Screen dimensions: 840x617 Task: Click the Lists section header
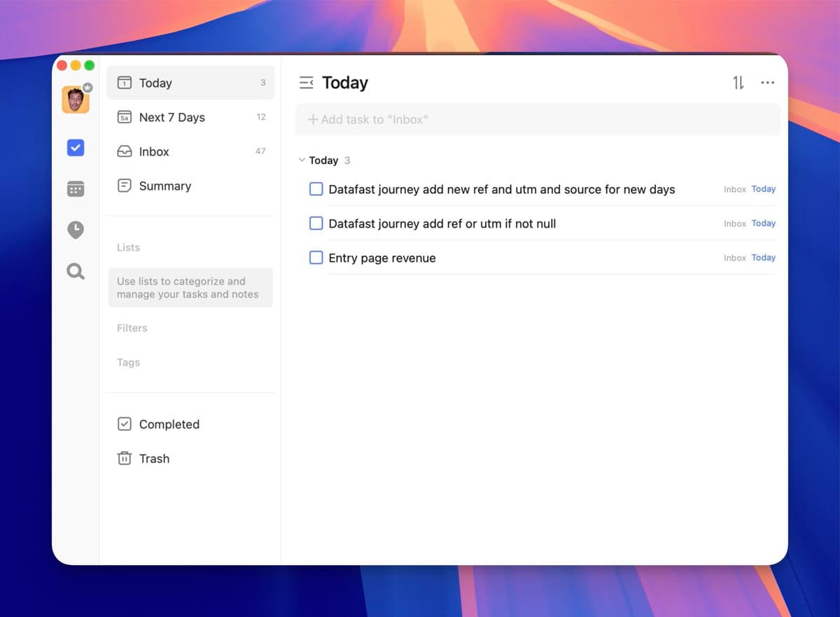(128, 247)
